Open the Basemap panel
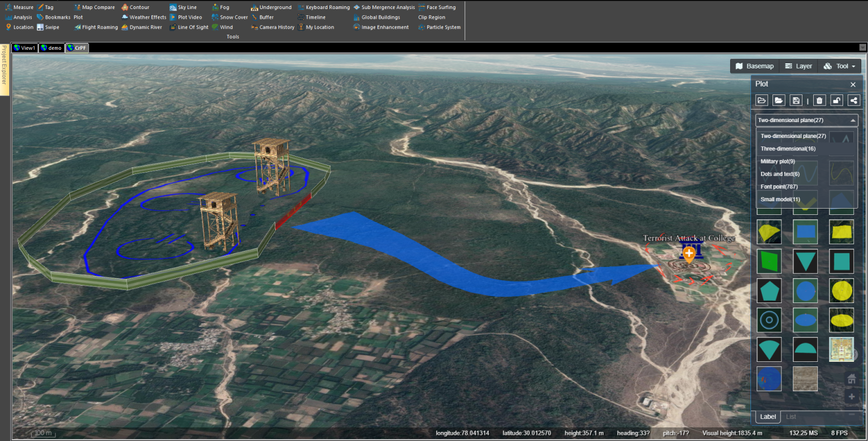This screenshot has height=441, width=868. tap(754, 66)
